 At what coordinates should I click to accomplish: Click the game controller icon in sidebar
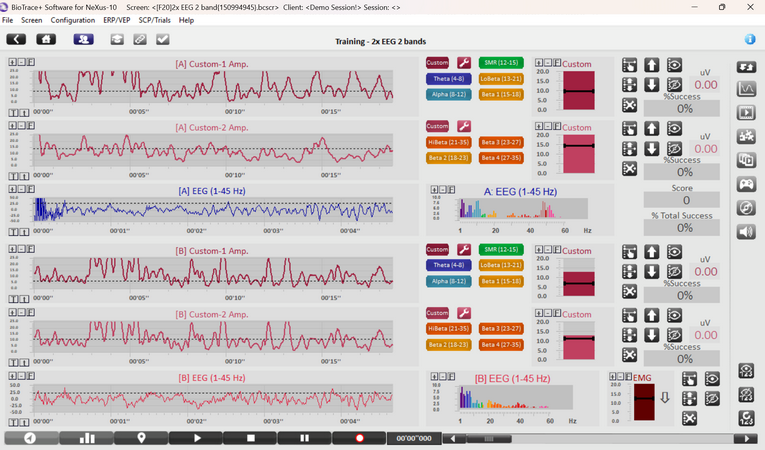[746, 184]
